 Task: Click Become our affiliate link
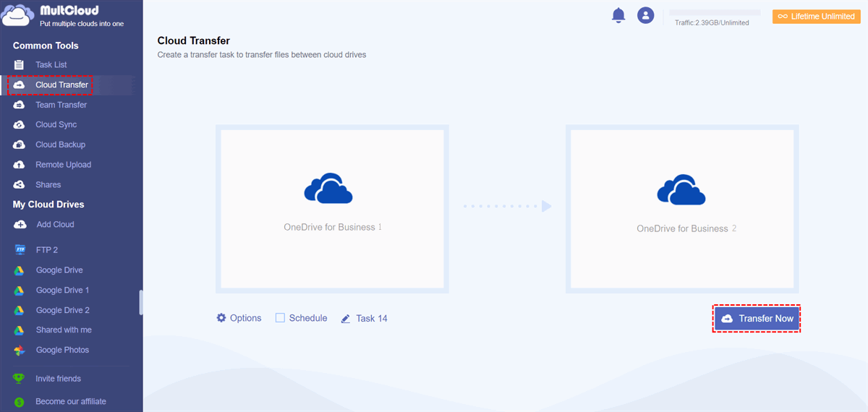tap(71, 402)
